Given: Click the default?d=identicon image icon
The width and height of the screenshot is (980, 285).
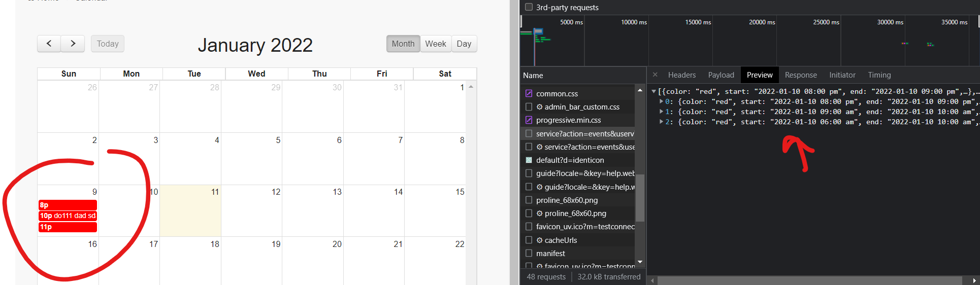Looking at the screenshot, I should (529, 160).
